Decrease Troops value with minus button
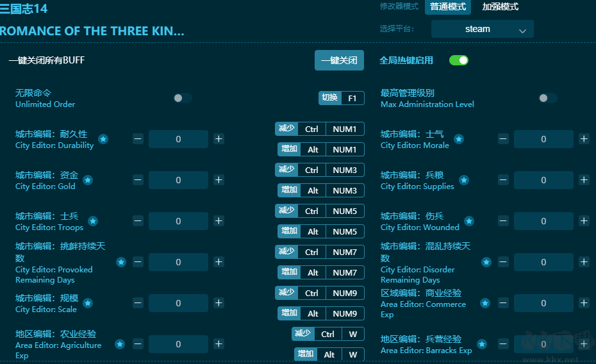Viewport: 596px width, 364px height. click(x=138, y=221)
